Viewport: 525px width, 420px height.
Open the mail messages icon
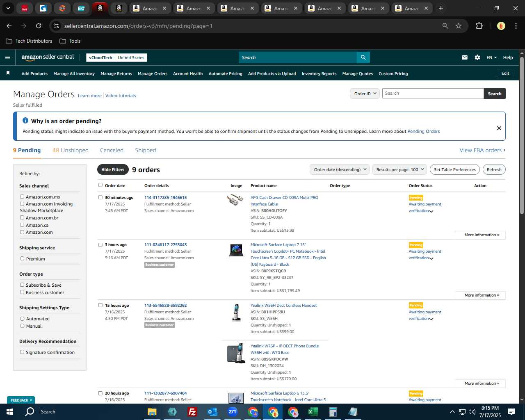point(464,57)
